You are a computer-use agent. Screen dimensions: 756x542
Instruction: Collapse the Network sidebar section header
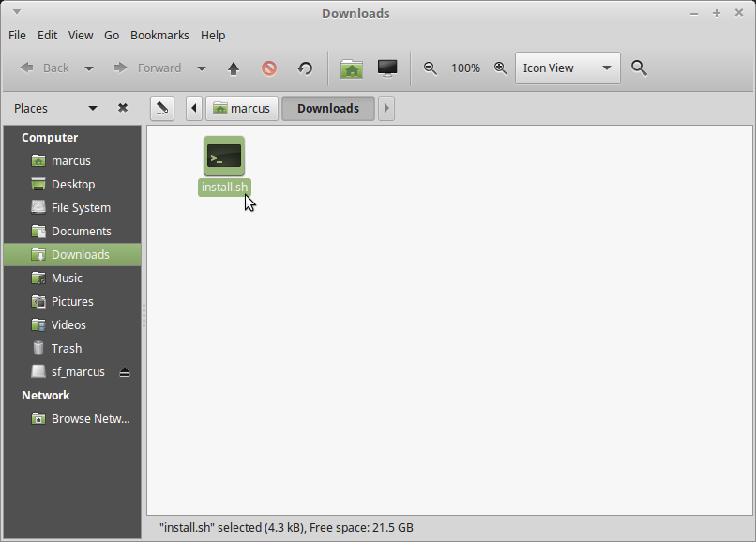click(x=46, y=396)
